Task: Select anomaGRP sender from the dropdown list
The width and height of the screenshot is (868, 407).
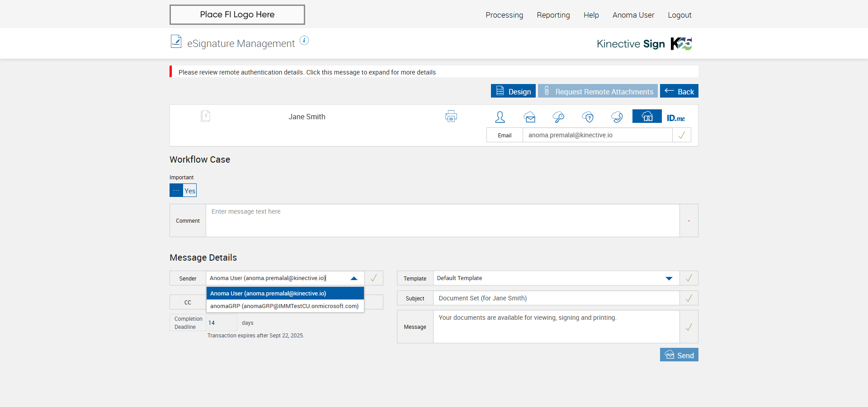Action: [284, 306]
